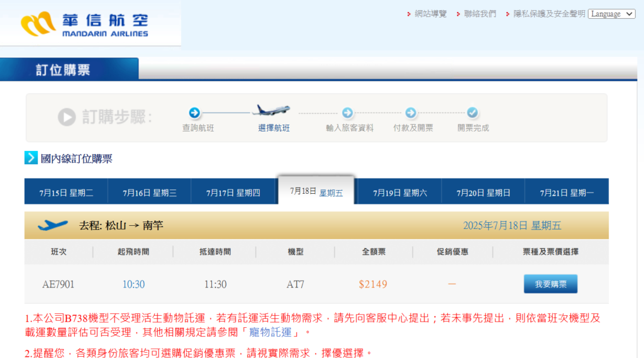Click the arrow icon beside 國內線訂位購票
Image resolution: width=644 pixels, height=358 pixels.
pos(31,158)
